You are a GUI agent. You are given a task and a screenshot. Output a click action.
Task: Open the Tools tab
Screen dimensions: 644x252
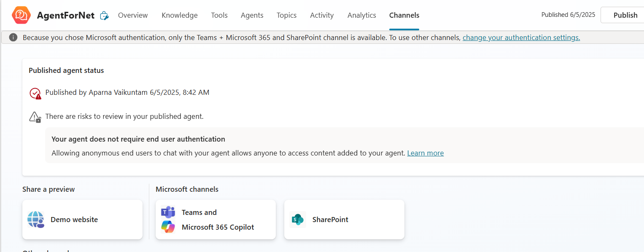pyautogui.click(x=219, y=15)
